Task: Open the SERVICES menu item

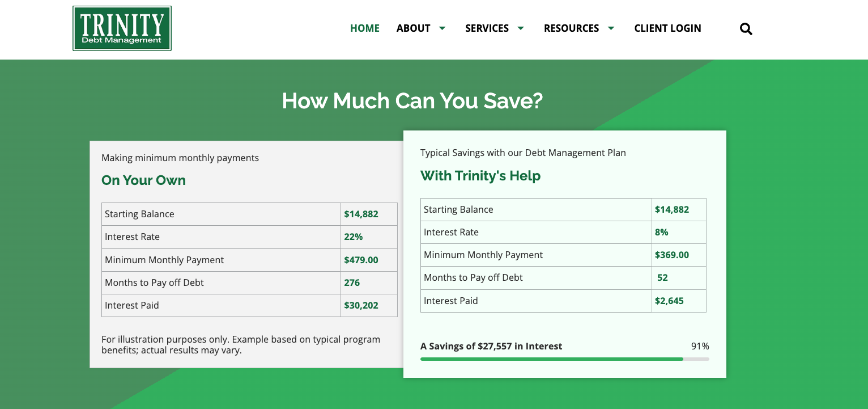Action: click(x=487, y=28)
